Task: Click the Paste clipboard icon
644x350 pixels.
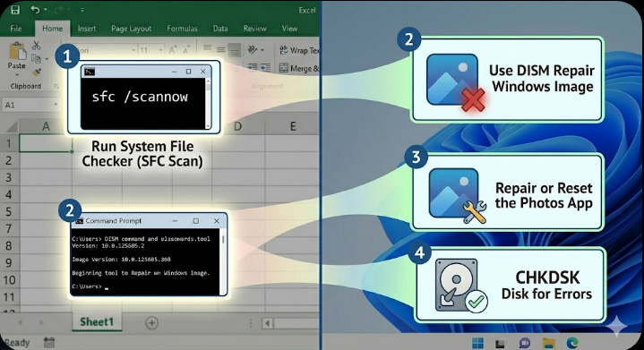Action: pos(17,52)
